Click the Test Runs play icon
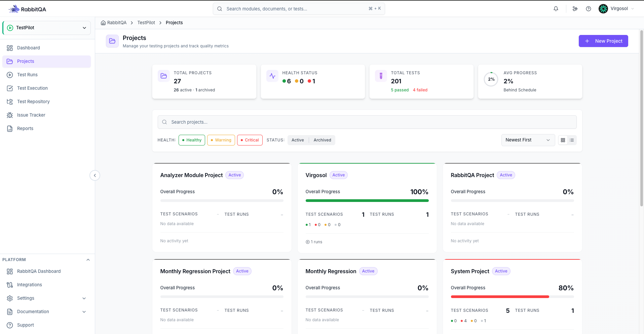Viewport: 644px width, 334px height. point(10,75)
